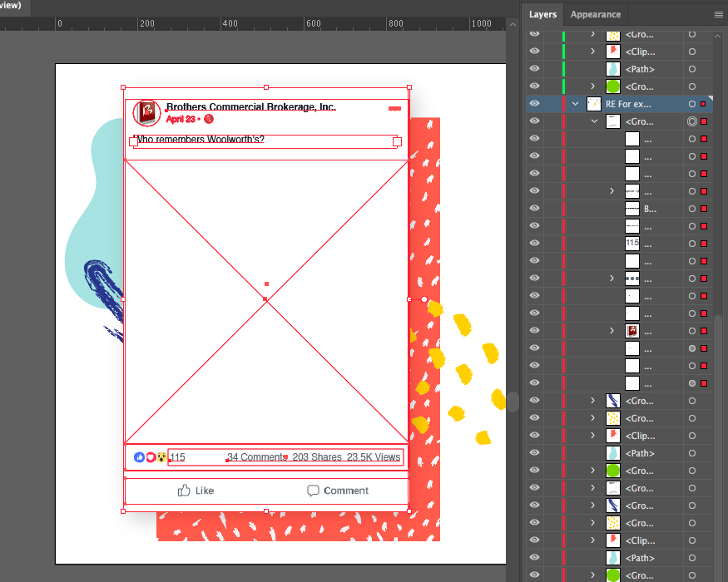
Task: Click the Comment button on the post mockup
Action: click(338, 491)
